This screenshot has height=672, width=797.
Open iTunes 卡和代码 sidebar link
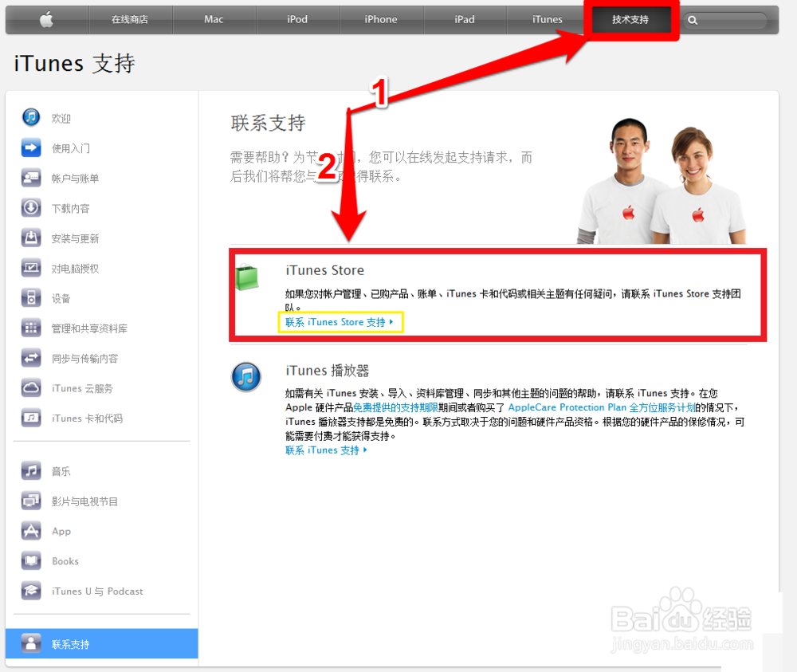coord(88,419)
